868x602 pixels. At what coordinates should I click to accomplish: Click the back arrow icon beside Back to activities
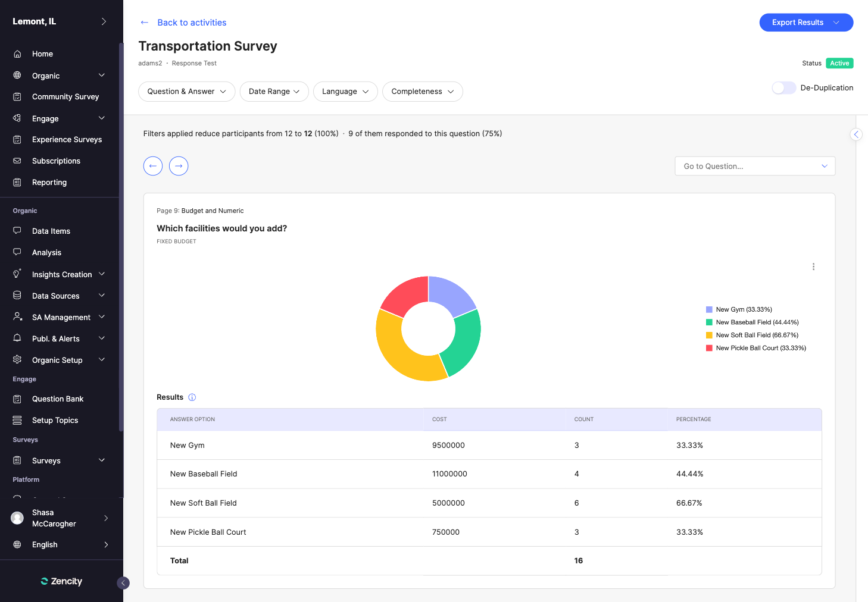144,23
